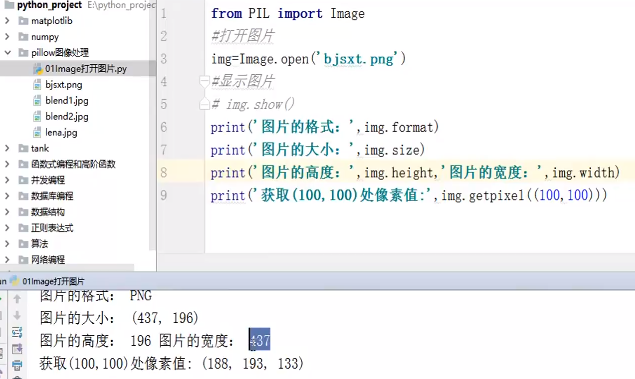Click the project panel vertical scrollbar
Viewport: 635px width, 379px height.
pos(153,126)
